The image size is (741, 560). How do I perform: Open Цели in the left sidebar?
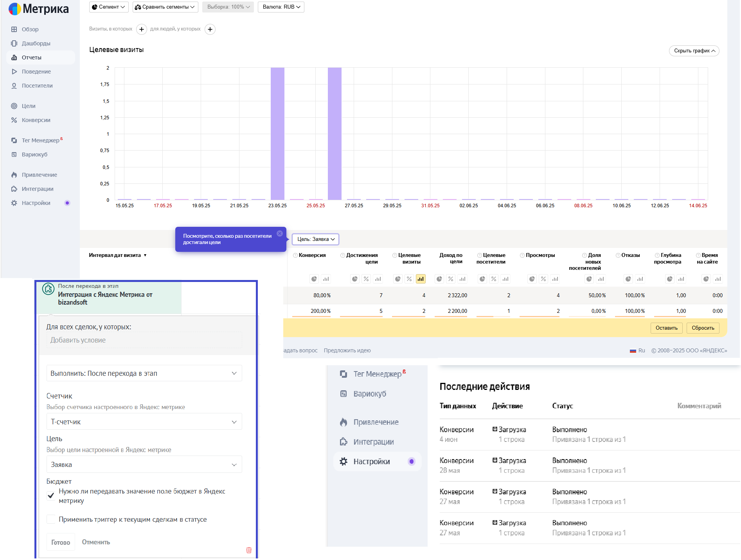(x=29, y=106)
